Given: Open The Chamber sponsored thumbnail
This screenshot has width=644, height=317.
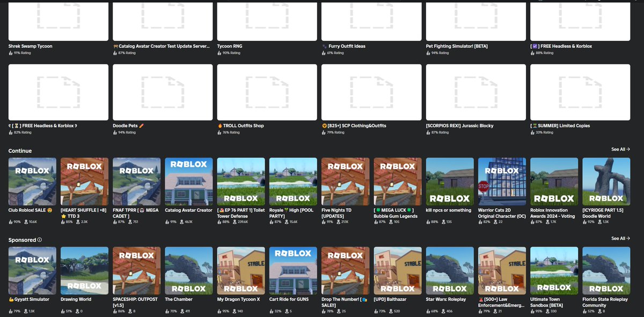Looking at the screenshot, I should pyautogui.click(x=189, y=271).
